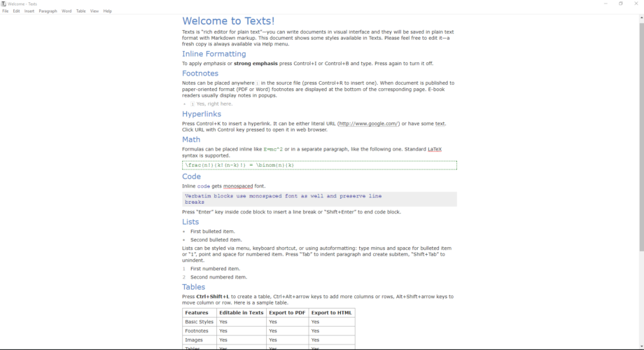Click the 'Inline Formatting' heading

point(214,54)
